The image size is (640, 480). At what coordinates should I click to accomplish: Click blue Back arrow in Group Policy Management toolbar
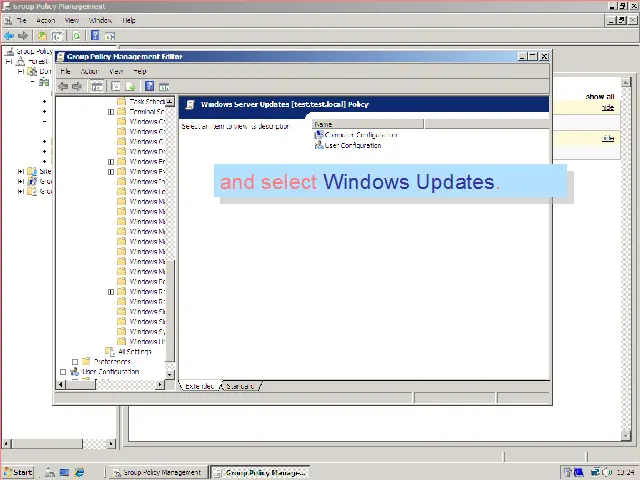click(9, 36)
